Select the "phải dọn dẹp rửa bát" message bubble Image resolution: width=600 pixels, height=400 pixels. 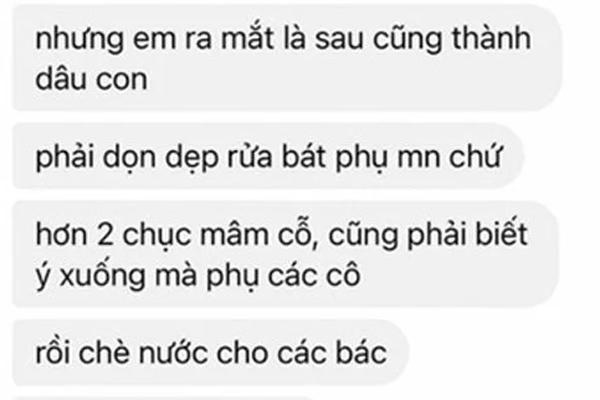point(267,157)
